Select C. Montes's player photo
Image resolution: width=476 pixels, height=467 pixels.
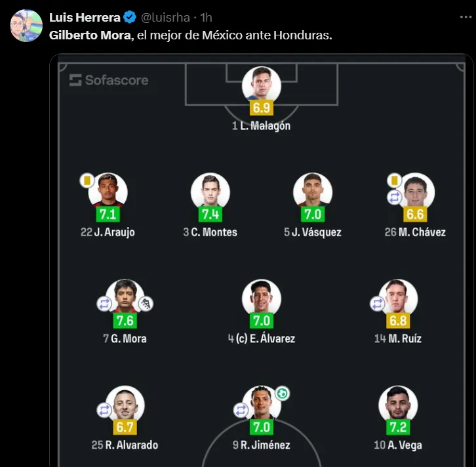[210, 190]
